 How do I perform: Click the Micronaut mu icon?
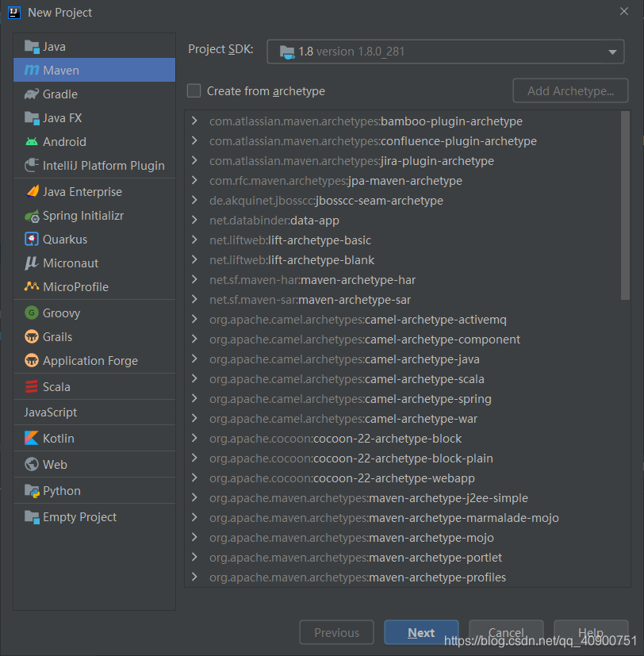coord(32,263)
